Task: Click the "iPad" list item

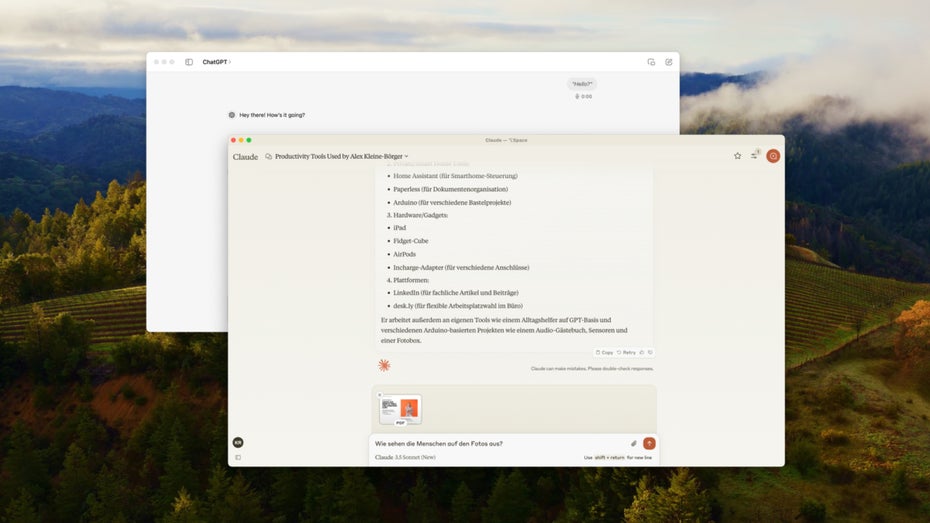Action: tap(400, 228)
